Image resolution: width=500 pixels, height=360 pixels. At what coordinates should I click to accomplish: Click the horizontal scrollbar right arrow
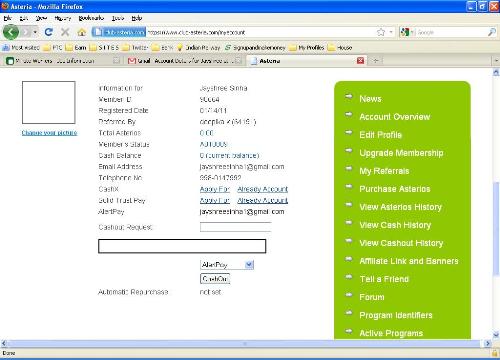(488, 343)
